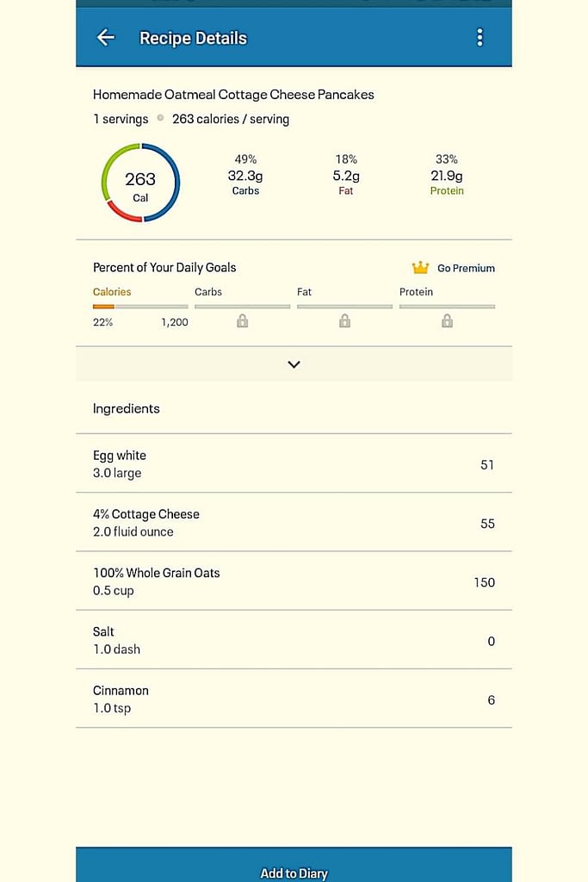Select the Salt ingredient row
The image size is (588, 882).
(294, 640)
